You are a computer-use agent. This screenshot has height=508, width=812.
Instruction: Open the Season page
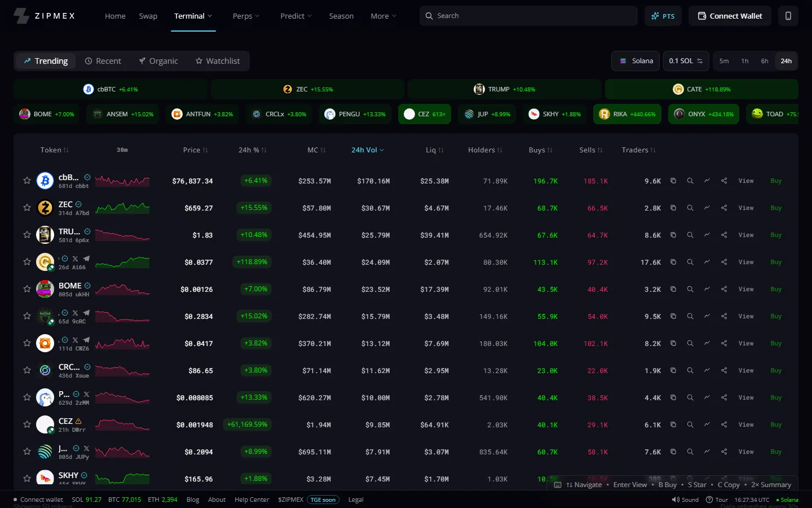341,16
